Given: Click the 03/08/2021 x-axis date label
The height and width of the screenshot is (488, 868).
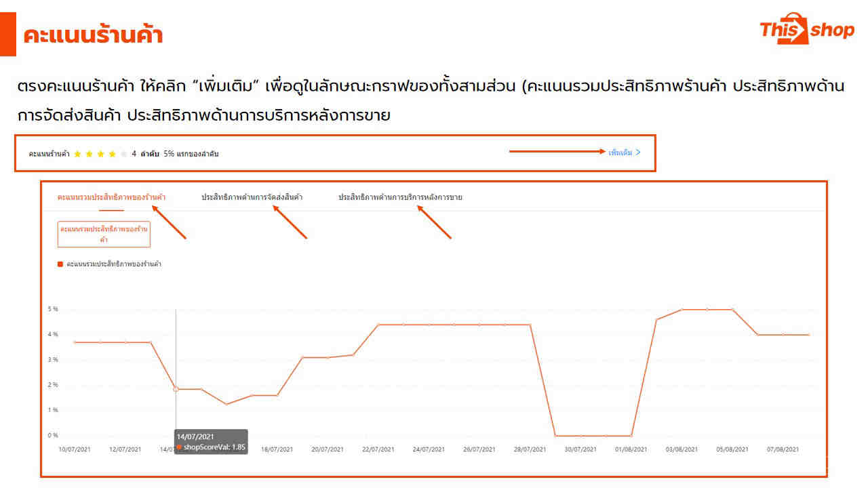Looking at the screenshot, I should point(682,449).
